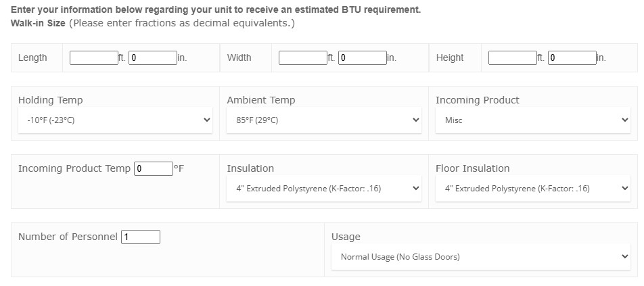Click the Holding Temp dropdown chevron arrow
Screen dimensions: 644x286
(207, 120)
